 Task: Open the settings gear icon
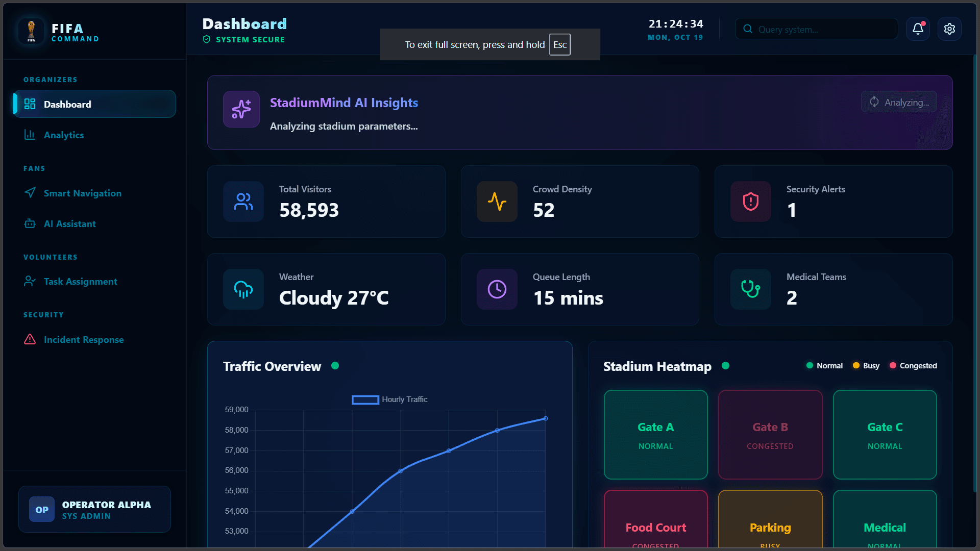click(949, 29)
